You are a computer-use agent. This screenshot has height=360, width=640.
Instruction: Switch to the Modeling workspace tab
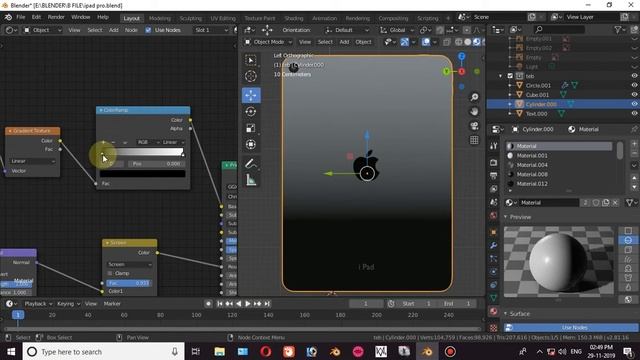coord(160,18)
